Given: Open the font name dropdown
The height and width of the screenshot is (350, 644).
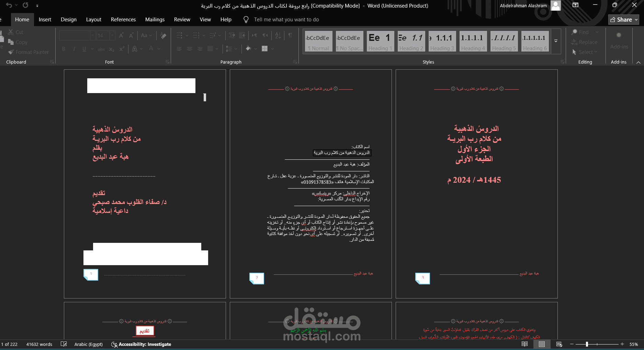Looking at the screenshot, I should coord(92,35).
